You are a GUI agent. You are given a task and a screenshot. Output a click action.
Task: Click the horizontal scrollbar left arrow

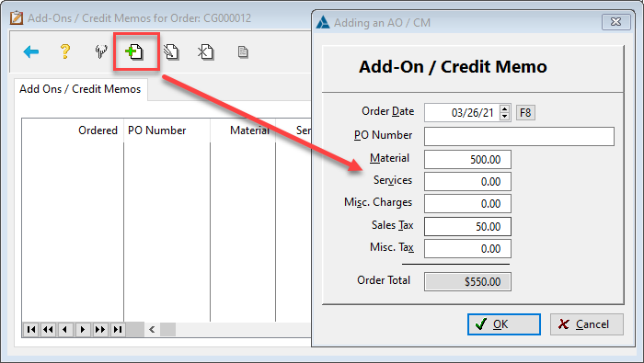152,329
